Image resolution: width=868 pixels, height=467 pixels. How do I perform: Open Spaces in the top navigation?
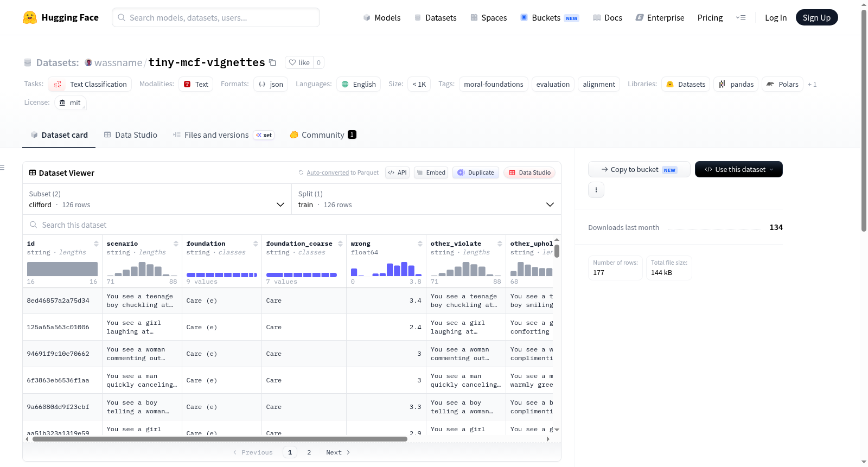489,17
